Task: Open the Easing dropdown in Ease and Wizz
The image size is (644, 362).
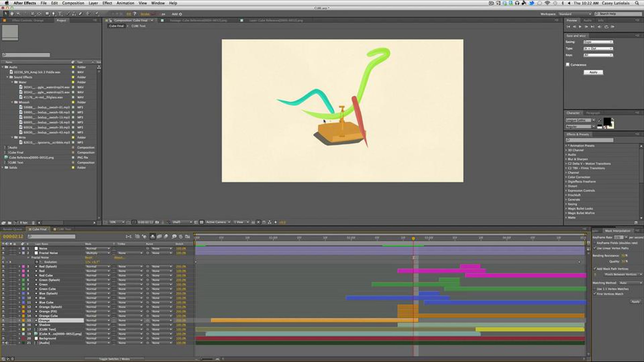Action: (x=598, y=42)
